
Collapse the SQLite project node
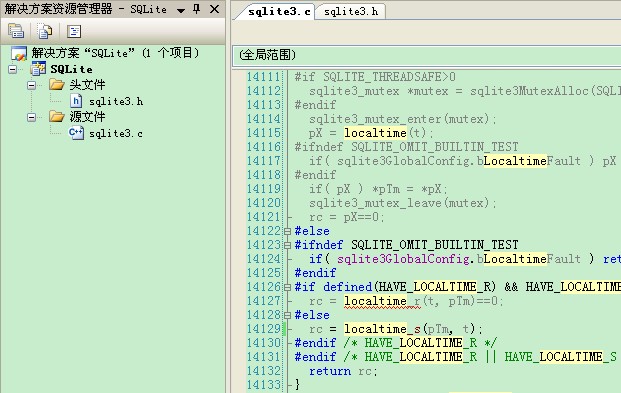(x=13, y=69)
